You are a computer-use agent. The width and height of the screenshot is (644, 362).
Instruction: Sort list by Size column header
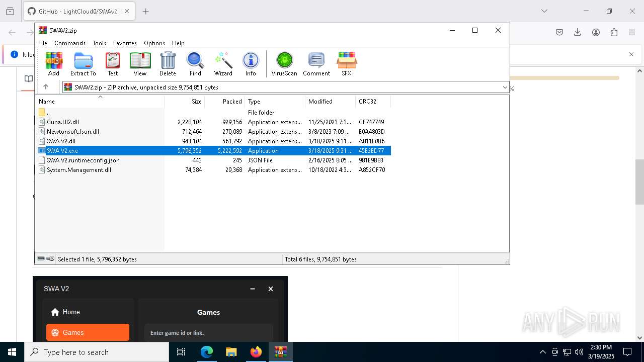[185, 101]
